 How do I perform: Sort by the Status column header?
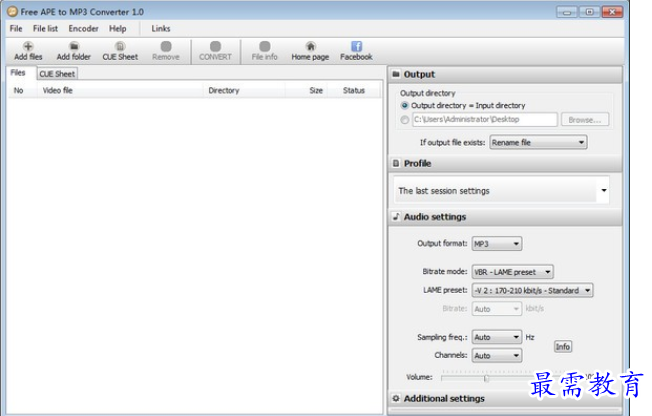[x=354, y=90]
